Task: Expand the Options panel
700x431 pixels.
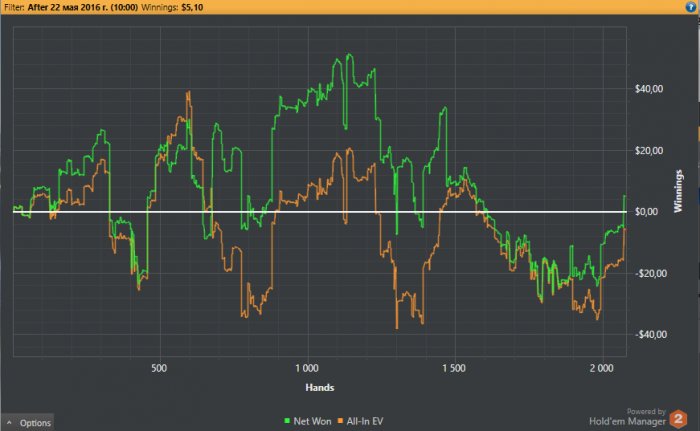Action: [x=27, y=422]
